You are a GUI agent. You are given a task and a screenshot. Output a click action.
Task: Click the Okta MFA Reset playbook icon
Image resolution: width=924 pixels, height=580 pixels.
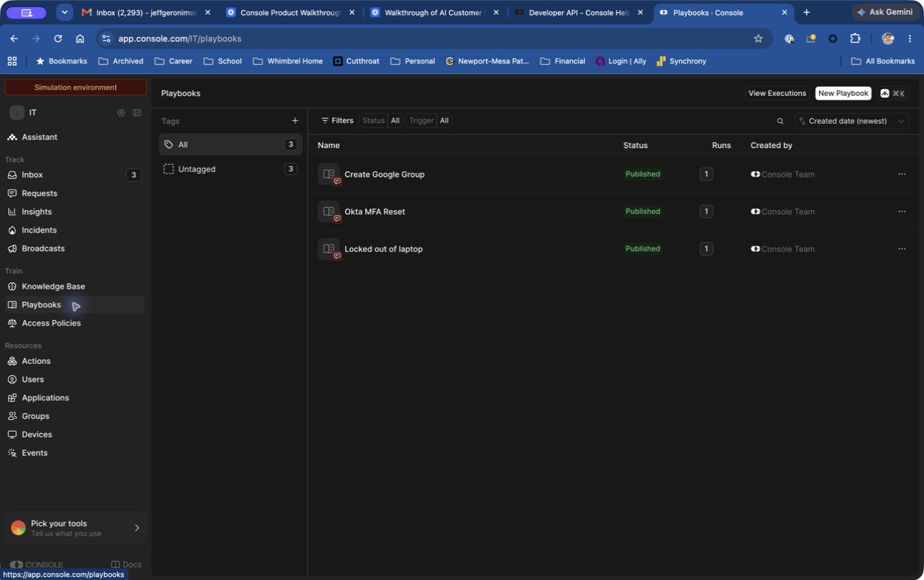[x=328, y=211]
